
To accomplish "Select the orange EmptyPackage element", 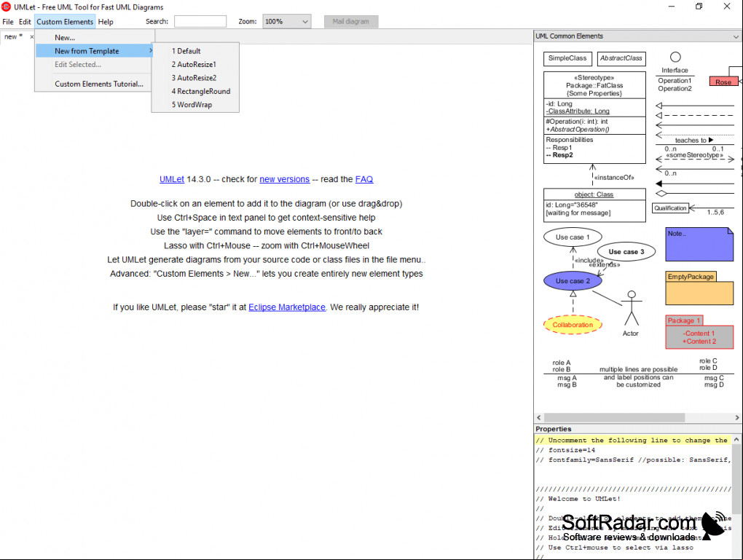I will [699, 288].
